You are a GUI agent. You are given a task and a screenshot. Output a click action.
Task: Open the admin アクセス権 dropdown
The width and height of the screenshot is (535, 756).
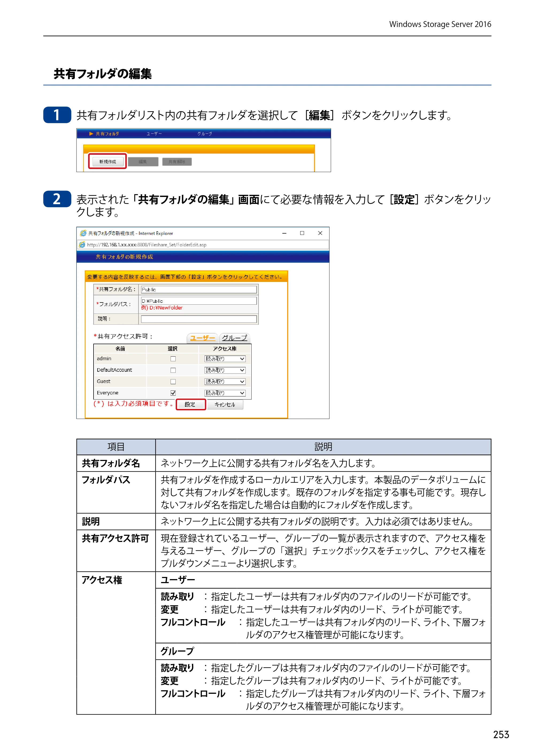pos(225,359)
